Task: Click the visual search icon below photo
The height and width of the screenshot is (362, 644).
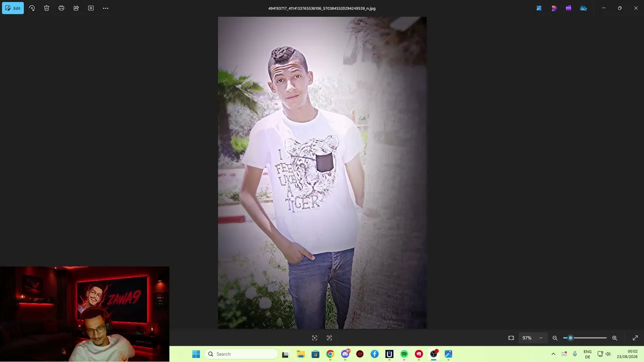Action: coord(314,338)
